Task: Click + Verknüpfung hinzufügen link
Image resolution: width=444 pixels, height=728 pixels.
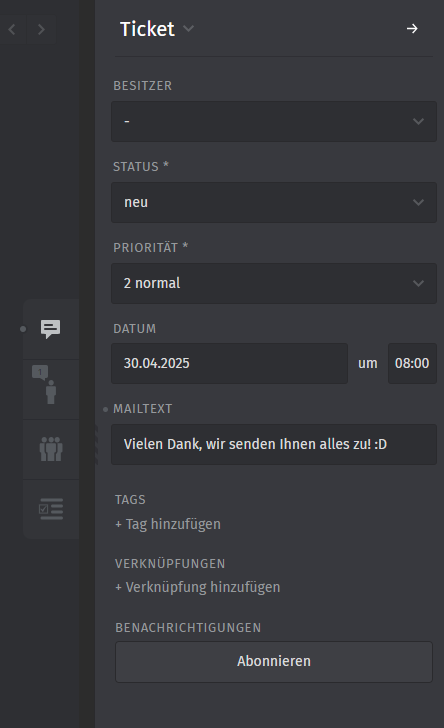Action: click(198, 587)
